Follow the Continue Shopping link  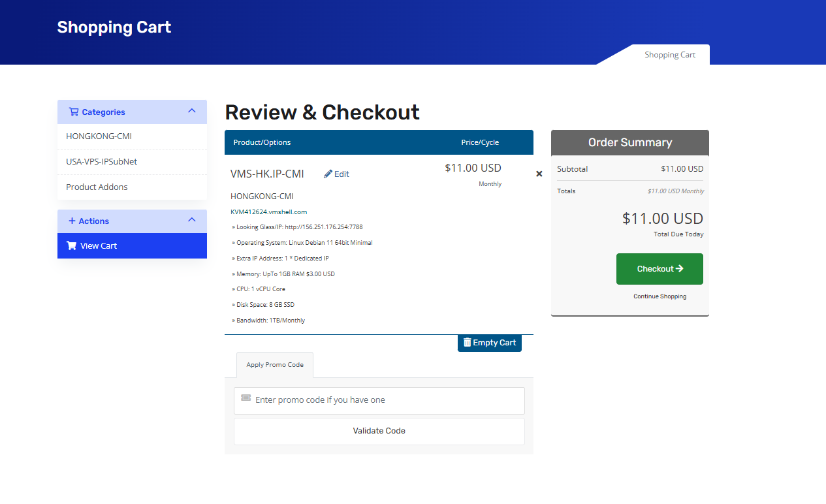tap(659, 296)
